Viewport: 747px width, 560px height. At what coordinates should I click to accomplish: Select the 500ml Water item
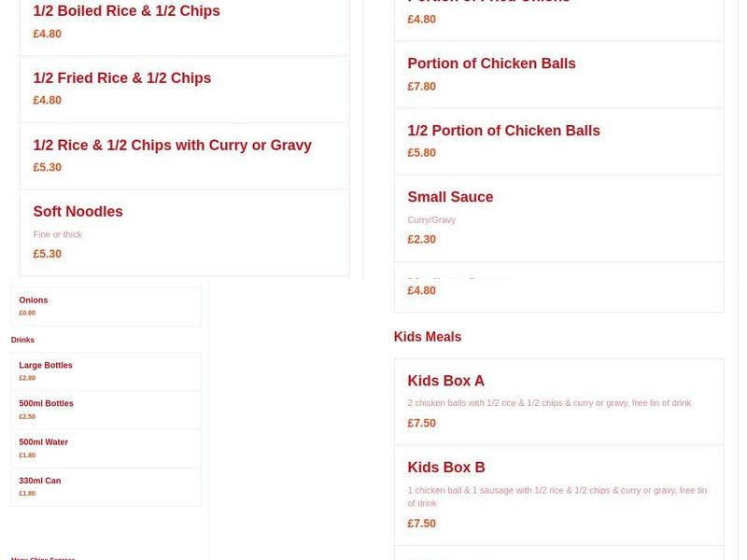pos(43,441)
